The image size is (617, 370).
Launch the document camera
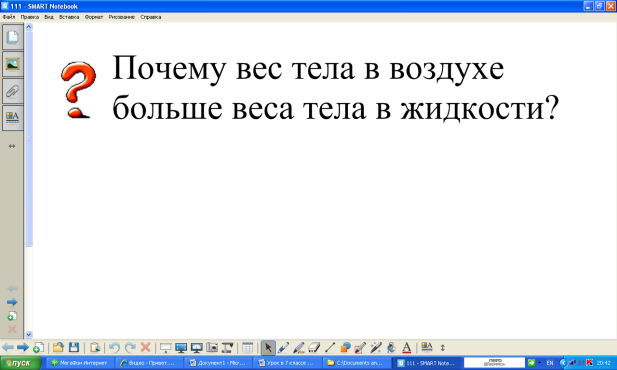(x=227, y=348)
